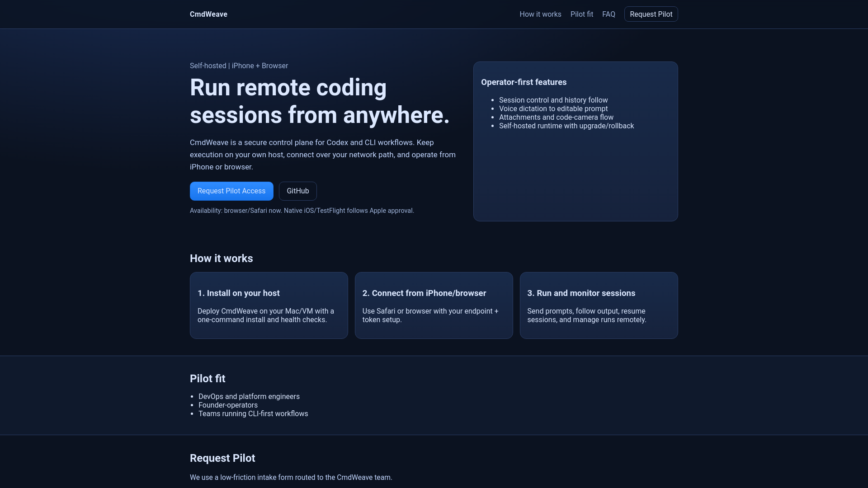Select Attachments and code-camera flow item
868x488 pixels.
556,117
